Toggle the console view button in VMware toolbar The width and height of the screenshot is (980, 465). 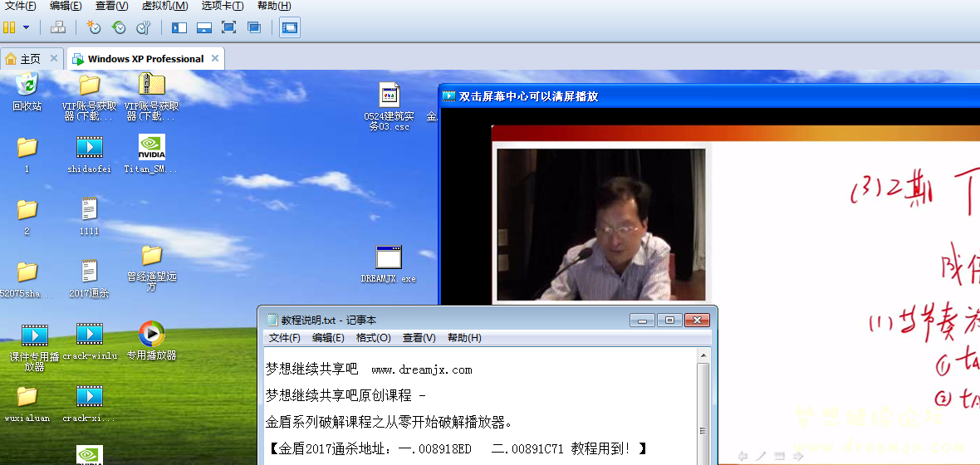[x=289, y=27]
